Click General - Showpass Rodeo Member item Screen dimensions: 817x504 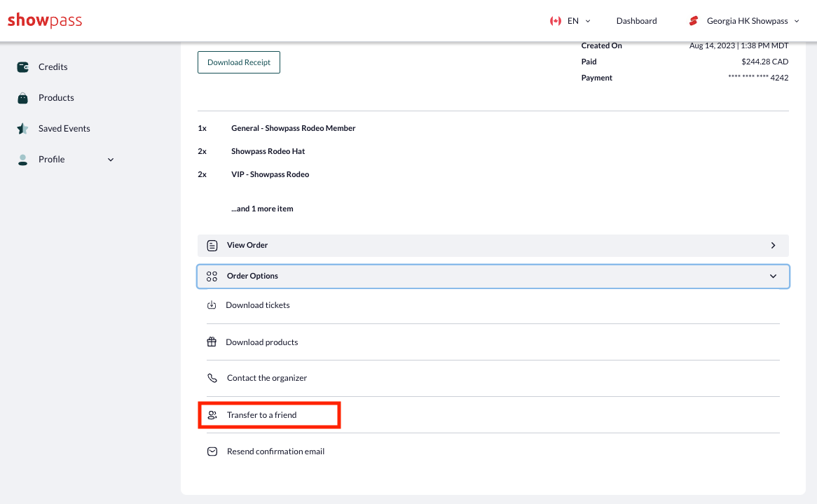click(x=294, y=128)
